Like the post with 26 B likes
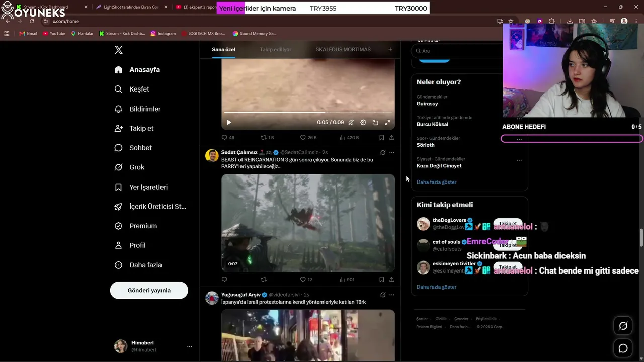The height and width of the screenshot is (362, 644). (x=308, y=137)
